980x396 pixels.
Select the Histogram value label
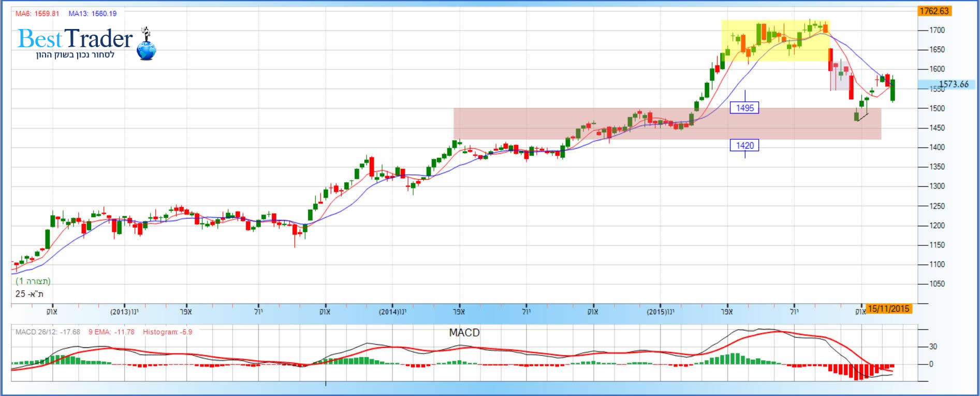click(167, 332)
